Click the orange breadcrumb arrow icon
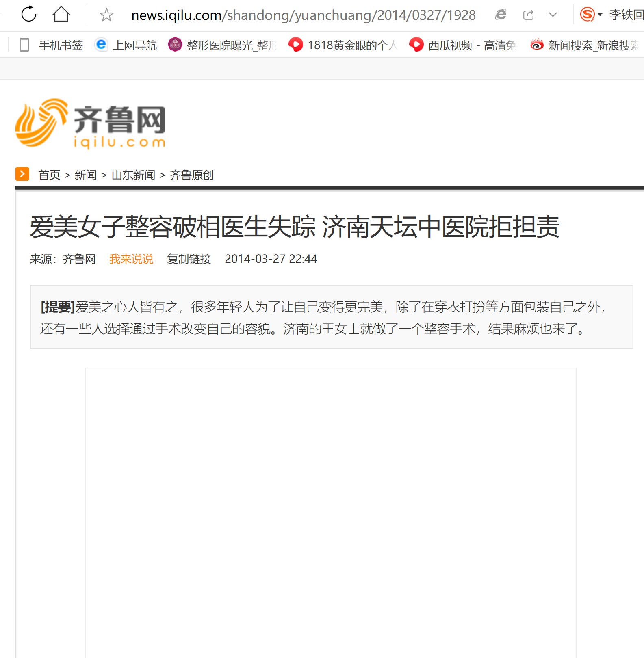Screen dimensions: 644x658 click(x=22, y=174)
